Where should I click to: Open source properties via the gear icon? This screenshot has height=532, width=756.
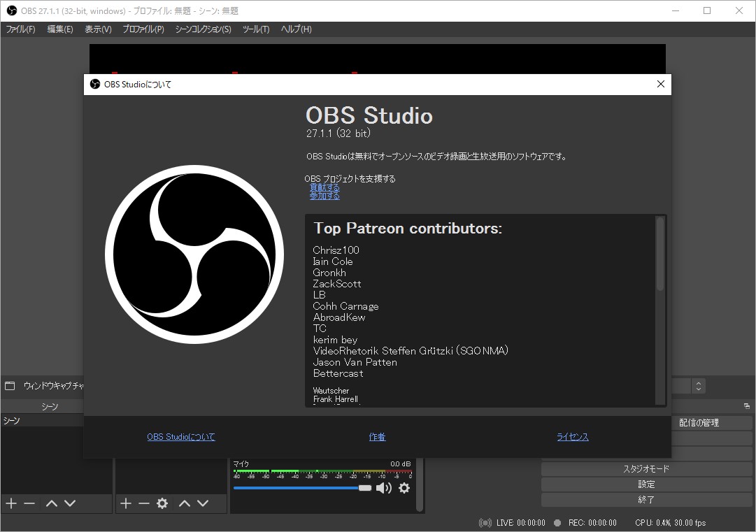[162, 503]
